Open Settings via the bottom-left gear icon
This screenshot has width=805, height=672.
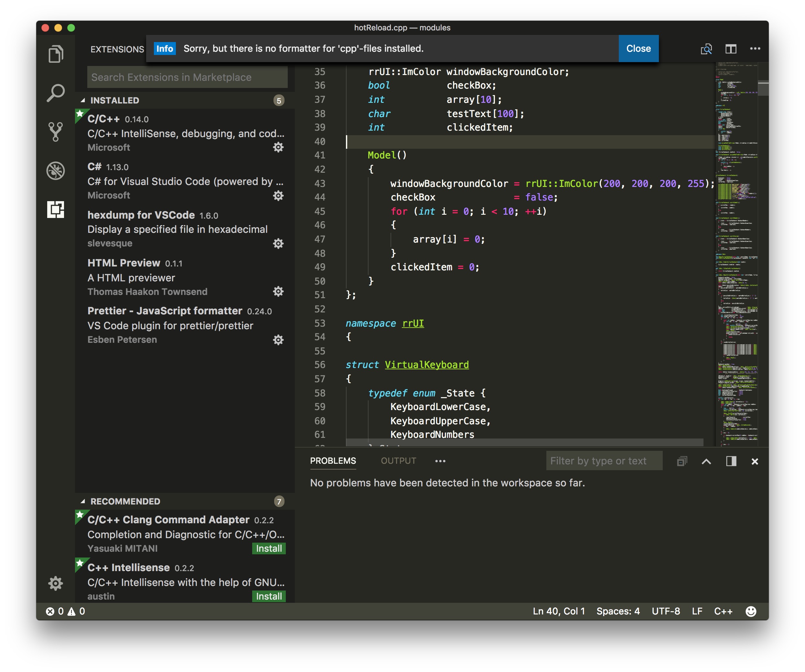[56, 583]
